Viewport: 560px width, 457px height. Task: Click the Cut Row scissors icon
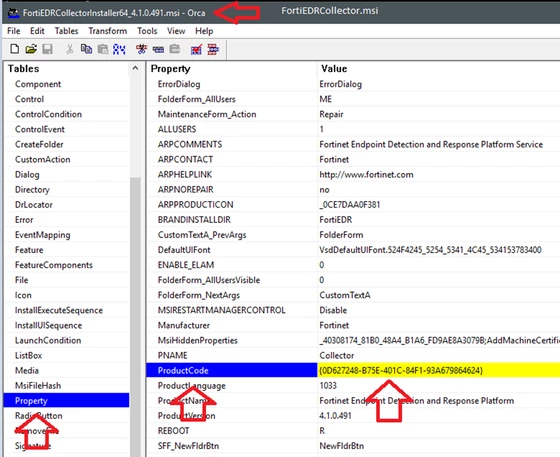(141, 49)
